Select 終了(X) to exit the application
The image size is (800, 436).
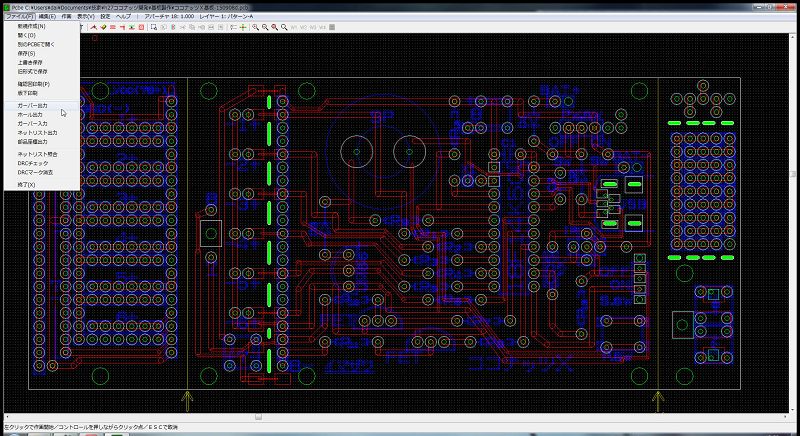coord(27,185)
